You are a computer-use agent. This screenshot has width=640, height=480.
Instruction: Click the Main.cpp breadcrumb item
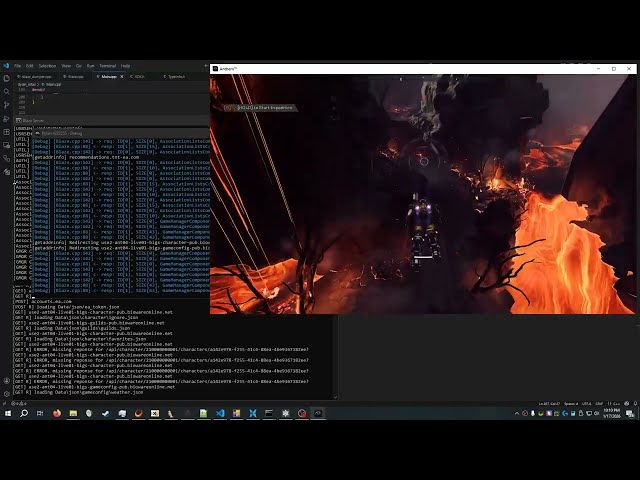click(51, 84)
